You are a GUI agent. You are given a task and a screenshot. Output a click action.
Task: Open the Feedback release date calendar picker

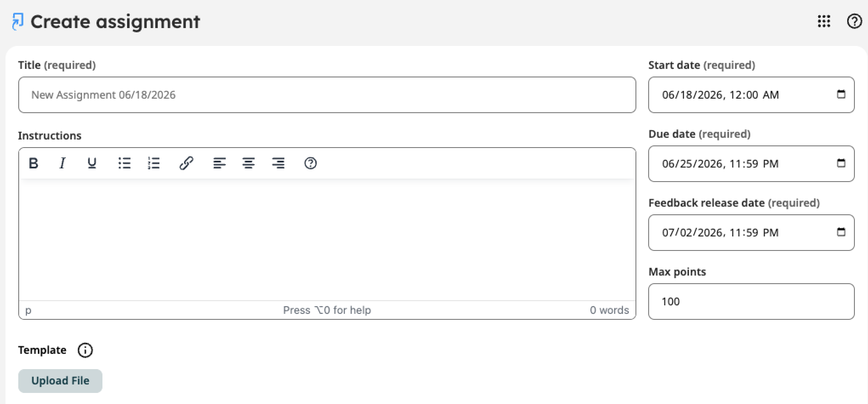(841, 232)
